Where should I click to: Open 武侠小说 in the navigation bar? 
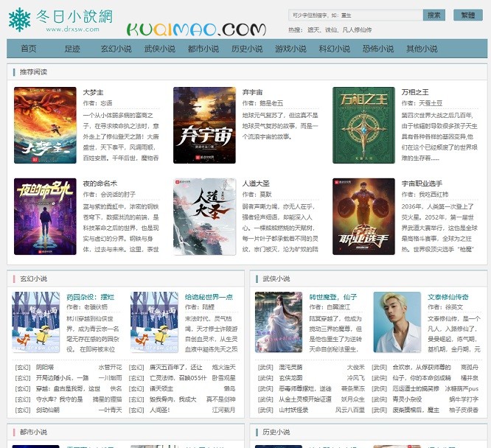click(x=160, y=49)
